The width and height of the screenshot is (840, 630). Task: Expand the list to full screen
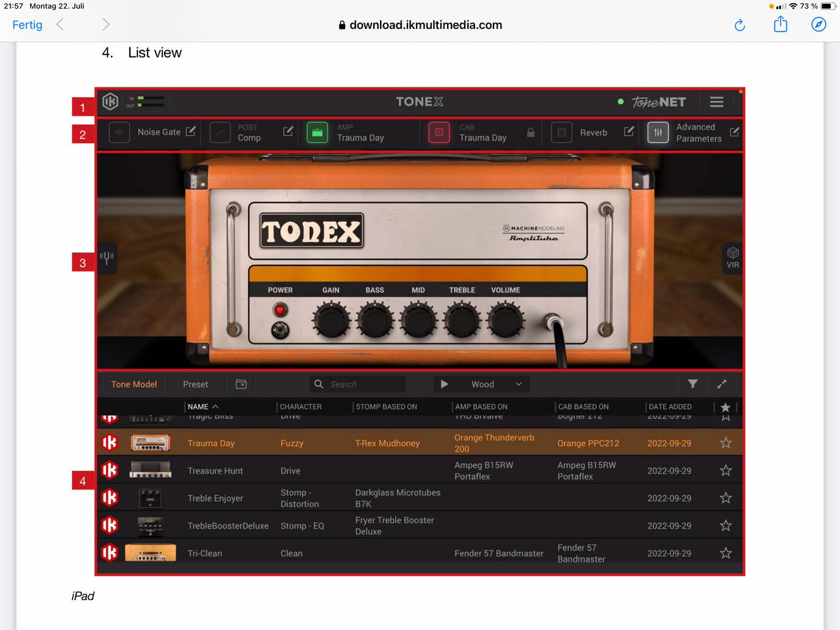pos(722,384)
